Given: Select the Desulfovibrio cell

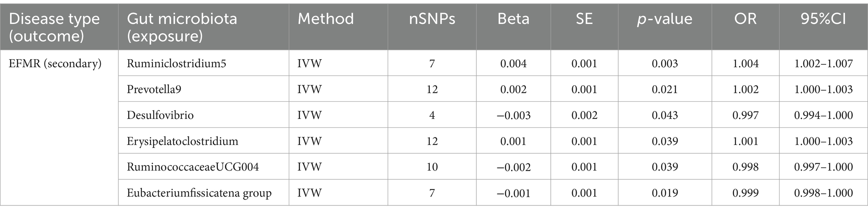Looking at the screenshot, I should click(x=160, y=115).
